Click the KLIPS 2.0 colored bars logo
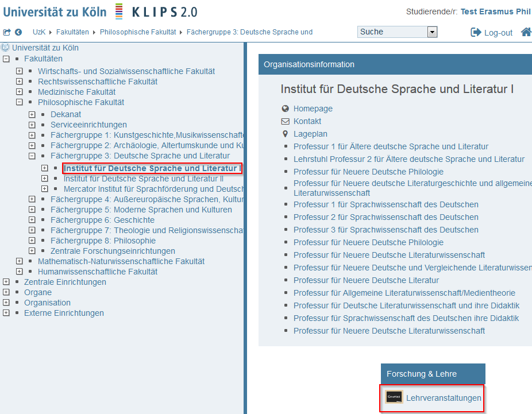Viewport: 532px width, 414px height. tap(119, 11)
